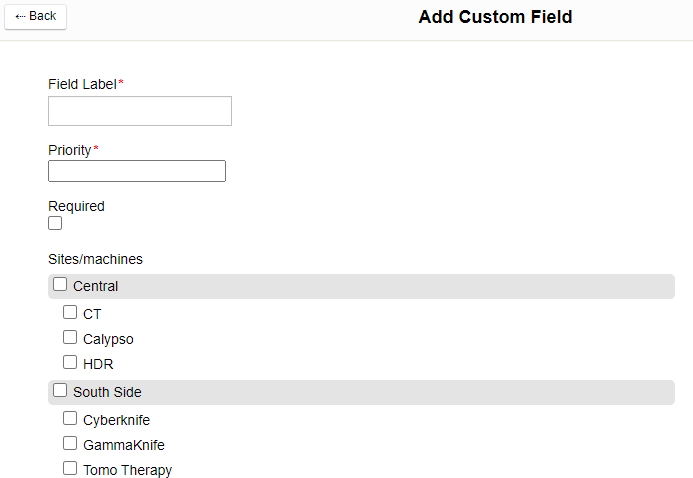Click the Calypso label text
This screenshot has width=693, height=478.
(108, 339)
